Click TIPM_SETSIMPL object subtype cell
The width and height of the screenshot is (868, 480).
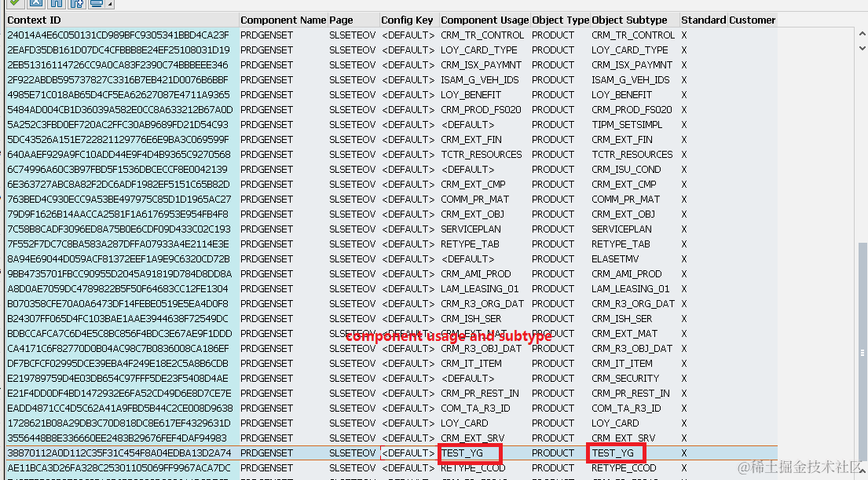coord(627,125)
